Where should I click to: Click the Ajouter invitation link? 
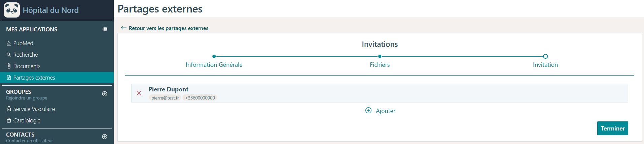click(x=385, y=111)
